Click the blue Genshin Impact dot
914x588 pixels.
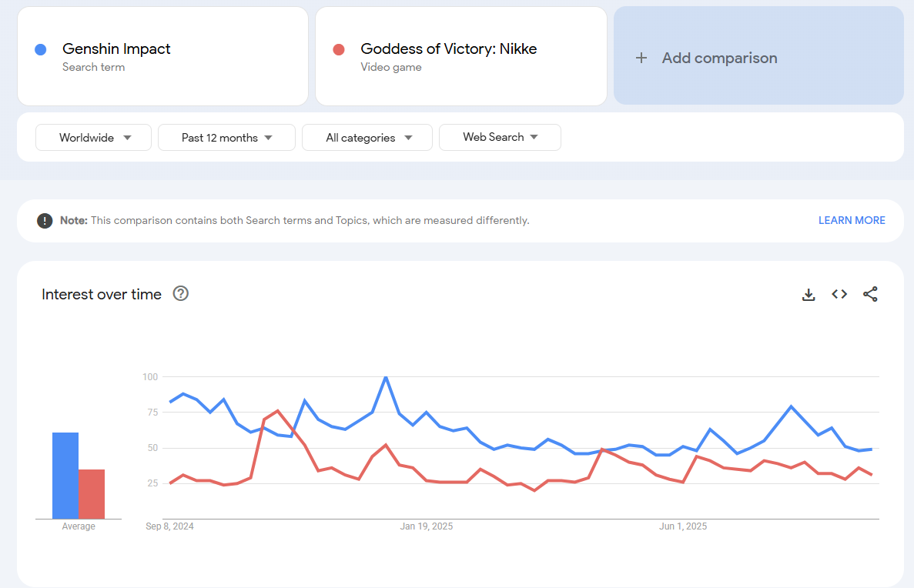[x=41, y=49]
